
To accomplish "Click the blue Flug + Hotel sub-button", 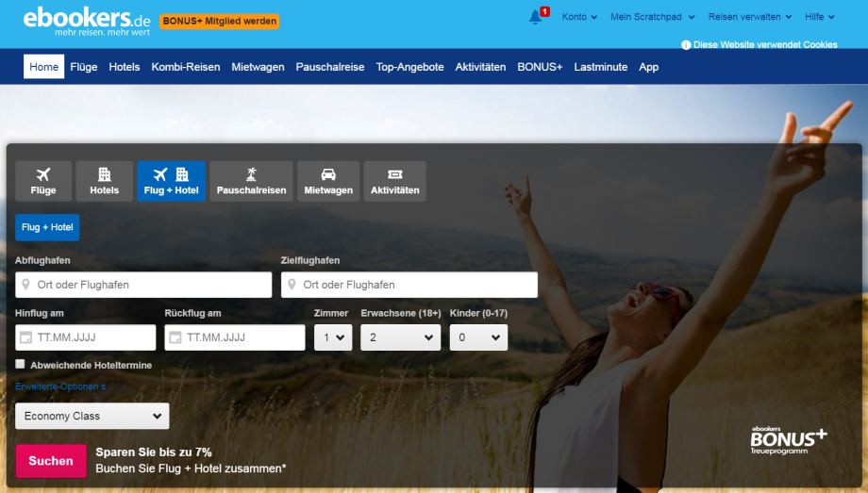I will (x=47, y=227).
